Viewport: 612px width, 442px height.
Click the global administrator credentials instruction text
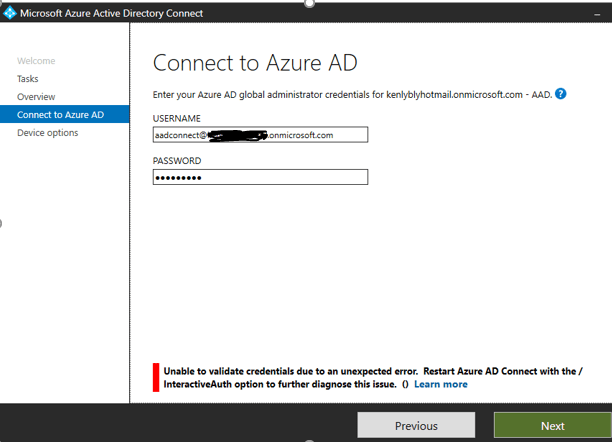point(352,94)
